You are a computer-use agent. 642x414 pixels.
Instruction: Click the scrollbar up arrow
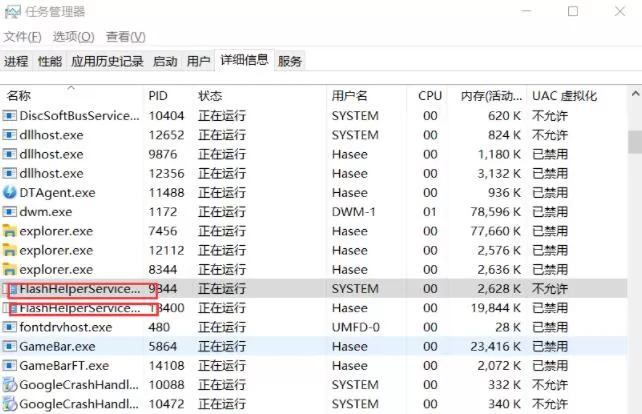635,94
